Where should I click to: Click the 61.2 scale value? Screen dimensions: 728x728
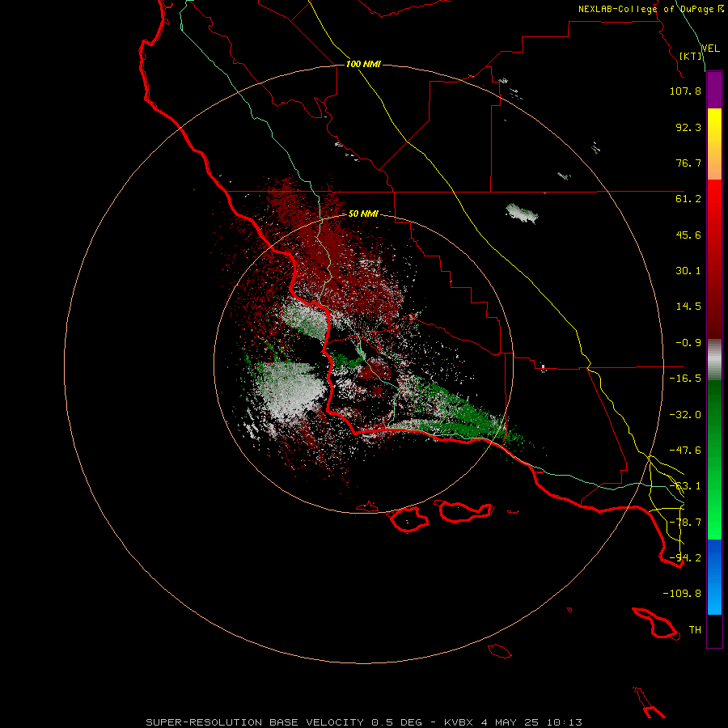coord(688,199)
